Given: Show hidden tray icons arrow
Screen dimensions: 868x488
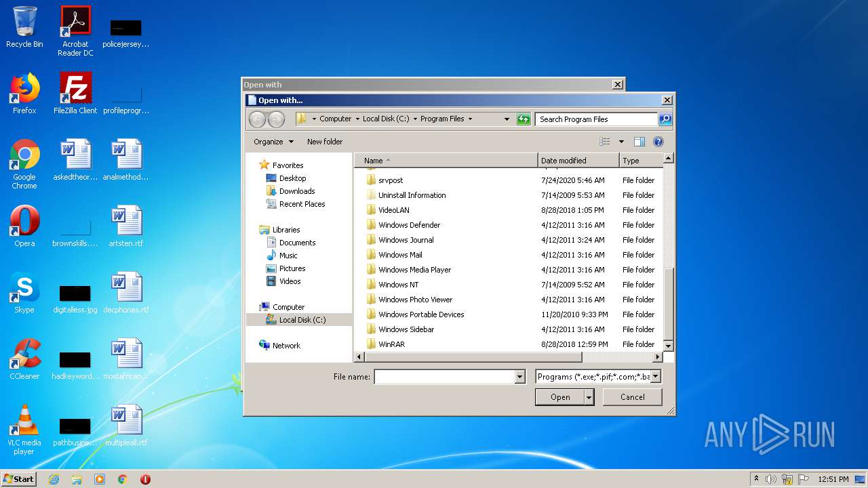Looking at the screenshot, I should click(x=756, y=479).
